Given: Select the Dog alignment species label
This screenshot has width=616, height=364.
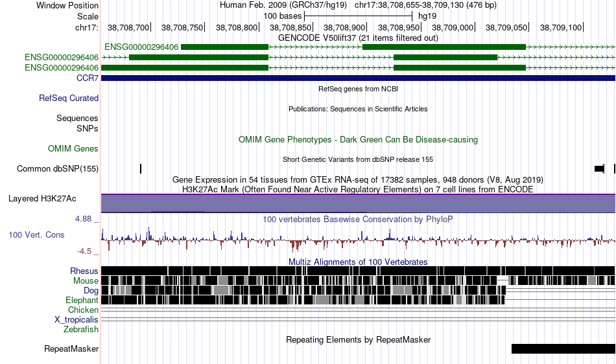Looking at the screenshot, I should [x=91, y=290].
